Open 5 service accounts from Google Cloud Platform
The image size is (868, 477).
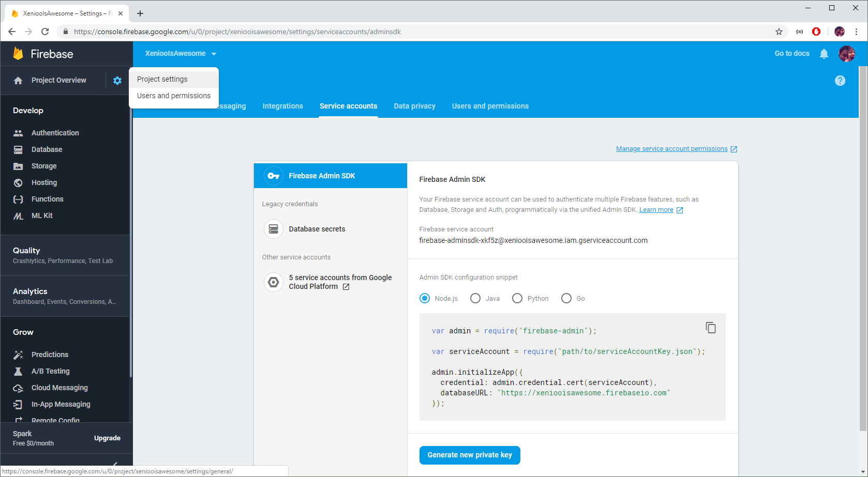coord(331,282)
